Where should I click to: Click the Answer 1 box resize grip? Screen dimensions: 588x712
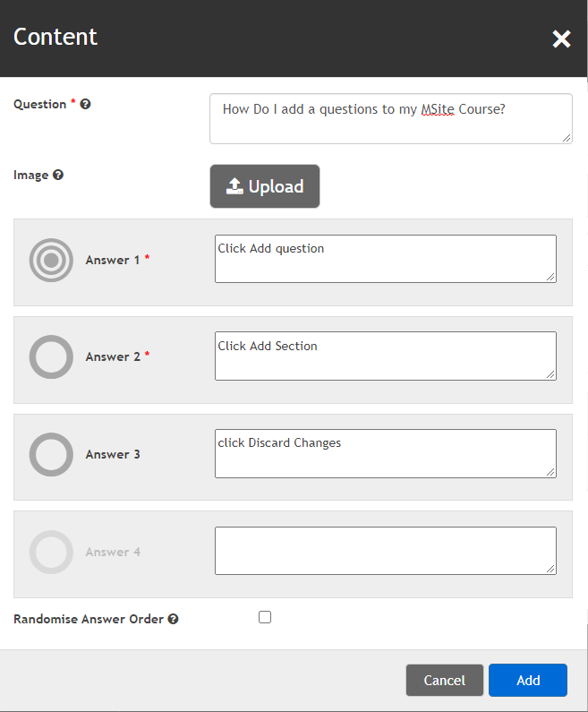click(550, 277)
